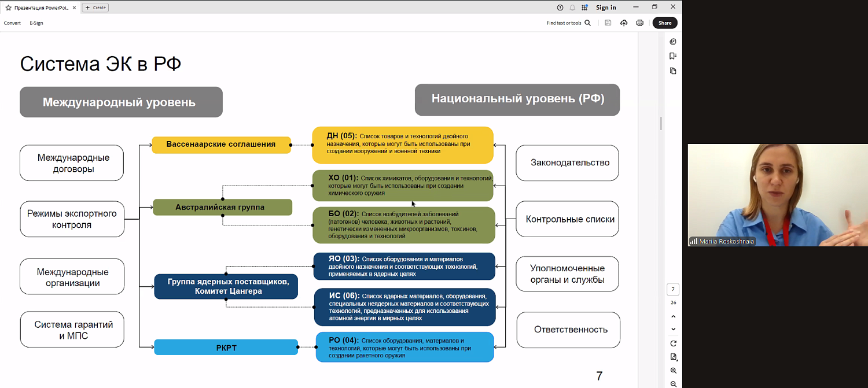
Task: Click the Sign in link
Action: coord(605,7)
